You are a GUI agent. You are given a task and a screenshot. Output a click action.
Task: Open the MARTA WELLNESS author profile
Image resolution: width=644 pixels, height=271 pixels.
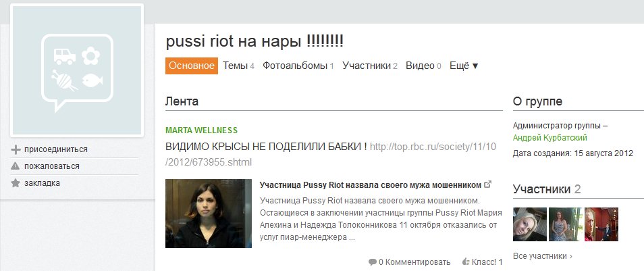pos(201,130)
